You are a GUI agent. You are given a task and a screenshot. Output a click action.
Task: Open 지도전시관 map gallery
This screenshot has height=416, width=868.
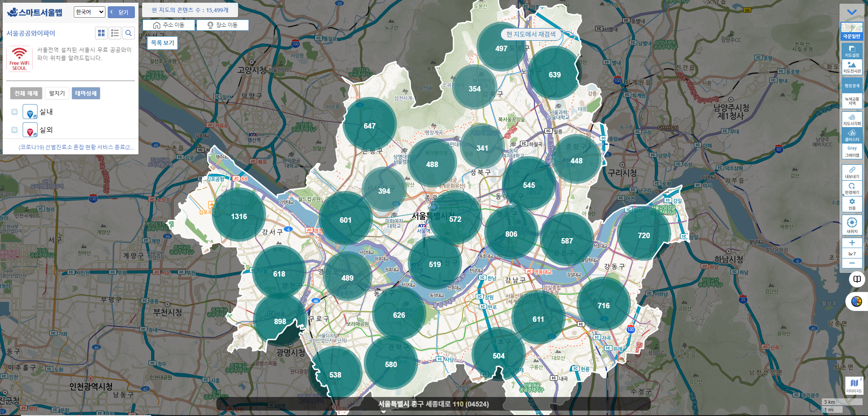(852, 67)
